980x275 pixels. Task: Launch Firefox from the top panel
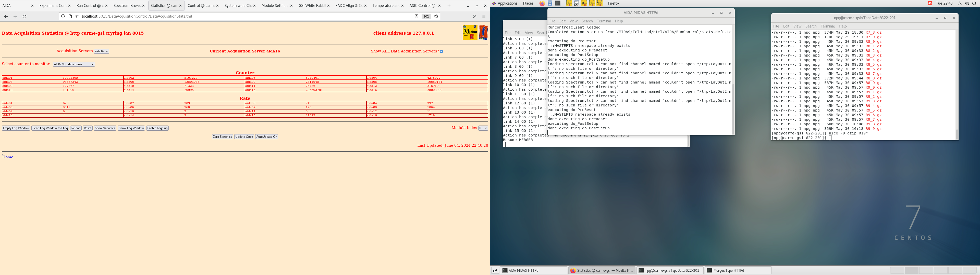[542, 3]
